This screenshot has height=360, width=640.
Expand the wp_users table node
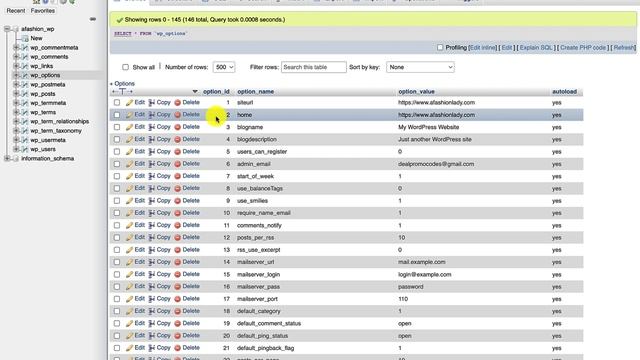16,149
